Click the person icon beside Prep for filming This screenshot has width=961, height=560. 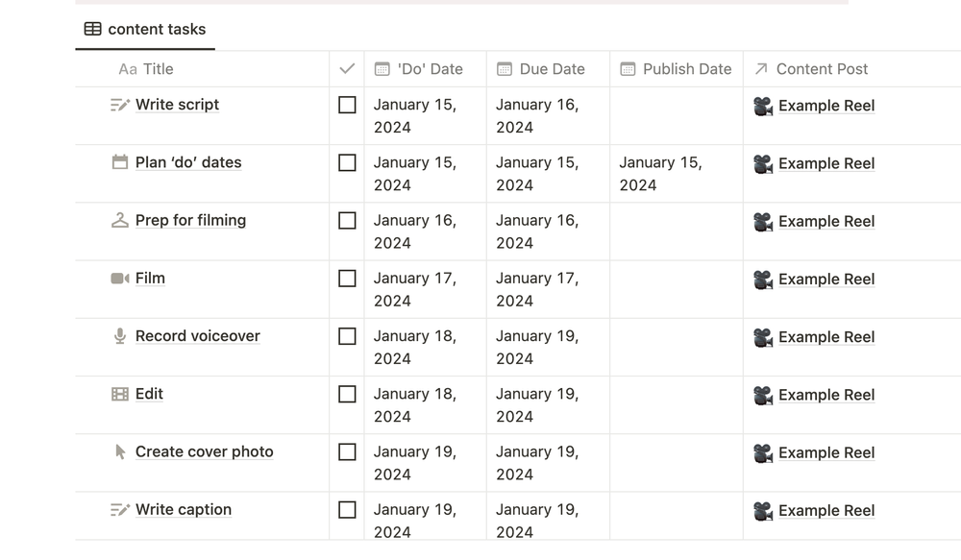pyautogui.click(x=120, y=221)
